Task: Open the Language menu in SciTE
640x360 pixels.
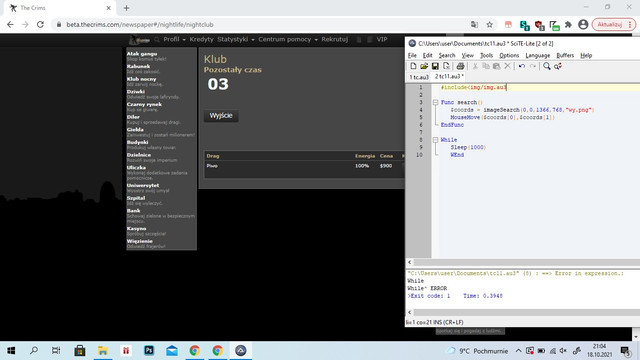Action: (538, 55)
